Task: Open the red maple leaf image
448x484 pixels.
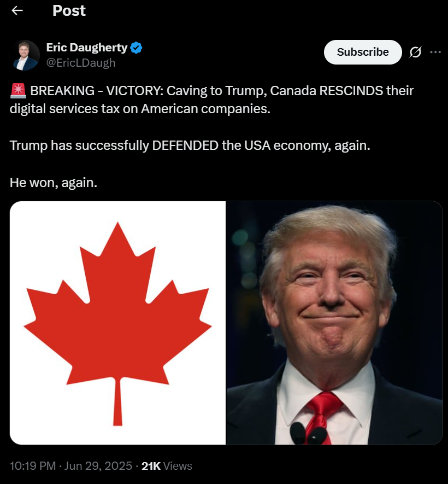Action: (x=117, y=323)
